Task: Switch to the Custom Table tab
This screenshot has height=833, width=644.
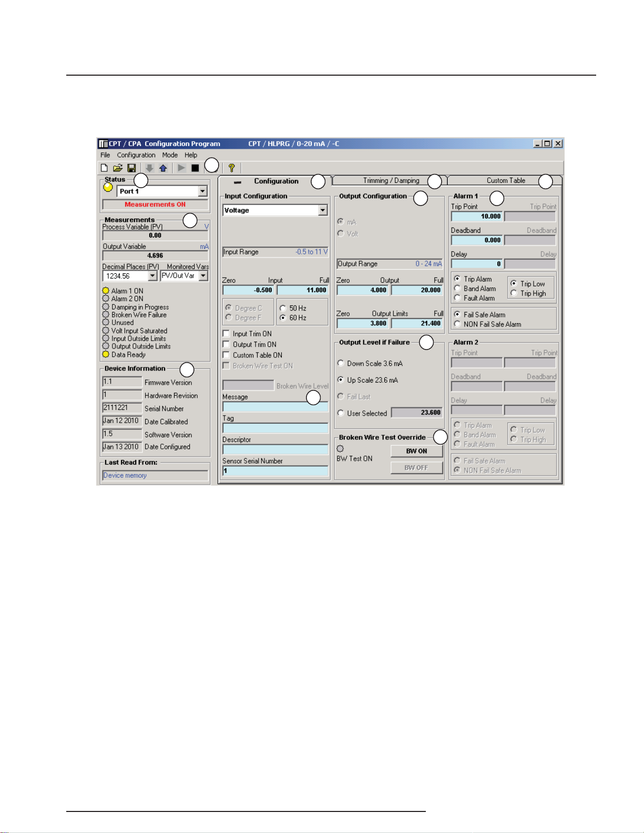Action: coord(505,180)
